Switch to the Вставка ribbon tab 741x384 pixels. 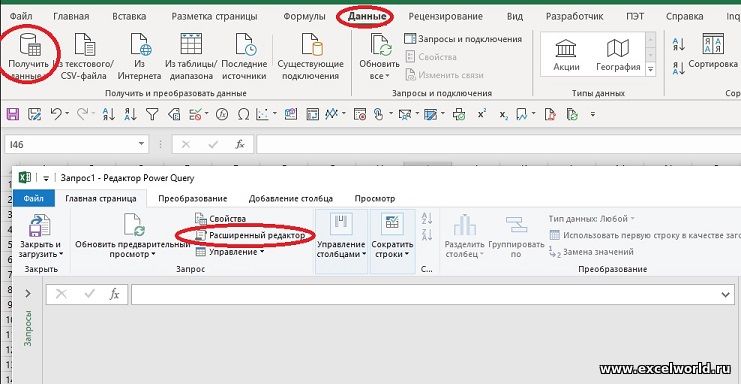(x=129, y=16)
